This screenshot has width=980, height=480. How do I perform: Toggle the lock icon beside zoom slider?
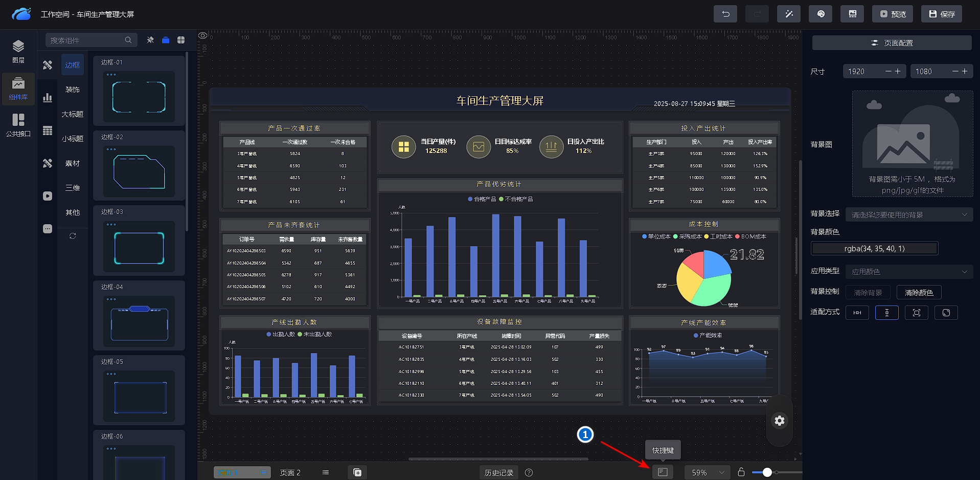(x=741, y=472)
